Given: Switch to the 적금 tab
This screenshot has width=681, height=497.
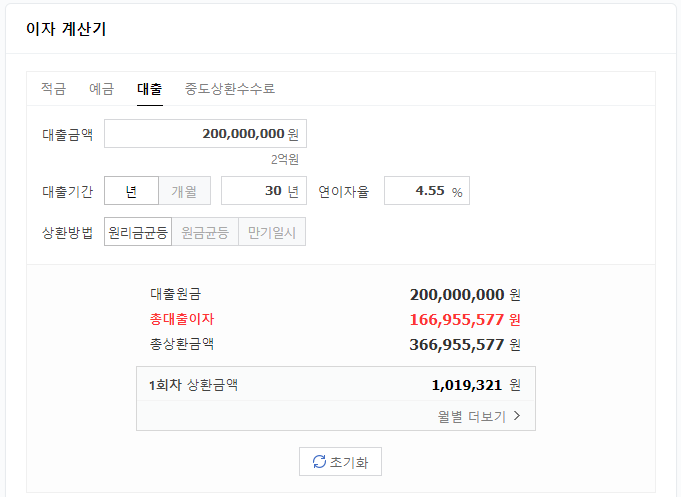Looking at the screenshot, I should (53, 89).
